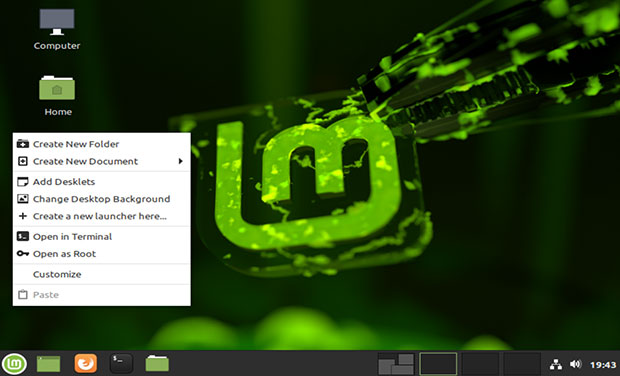The height and width of the screenshot is (376, 620).
Task: Select Add Desklets
Action: pyautogui.click(x=102, y=182)
